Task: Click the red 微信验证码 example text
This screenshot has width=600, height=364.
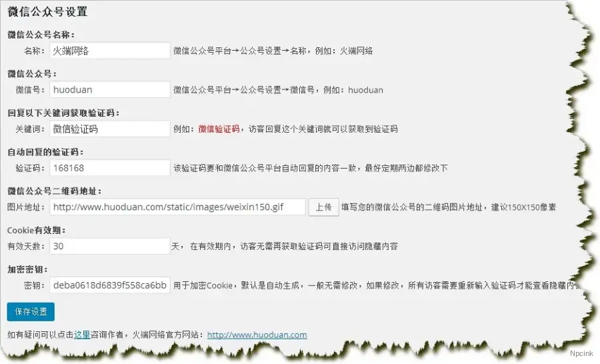Action: tap(219, 129)
